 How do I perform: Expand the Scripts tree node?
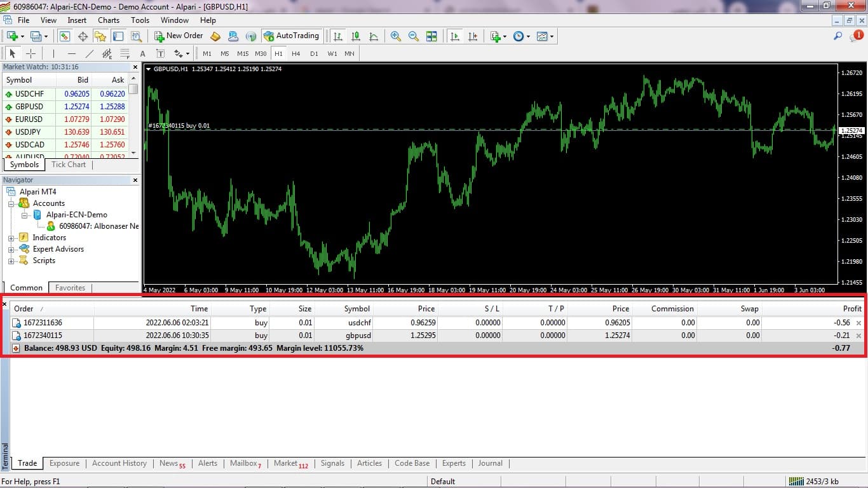[11, 261]
